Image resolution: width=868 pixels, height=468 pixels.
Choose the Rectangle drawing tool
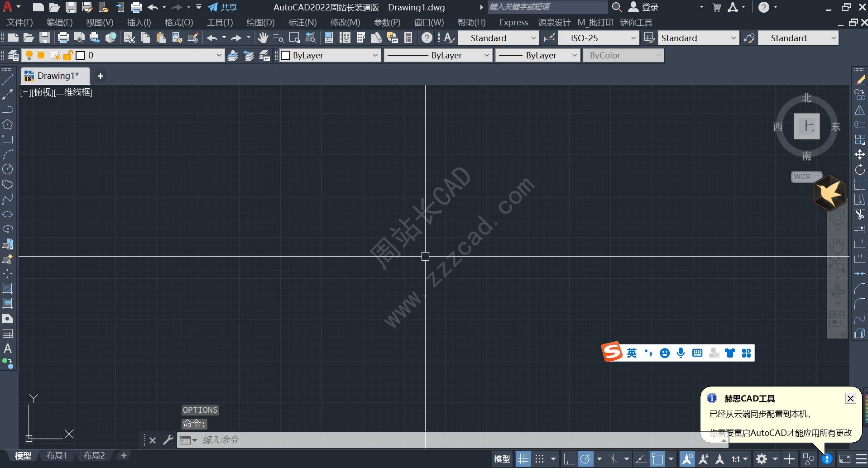(8, 139)
